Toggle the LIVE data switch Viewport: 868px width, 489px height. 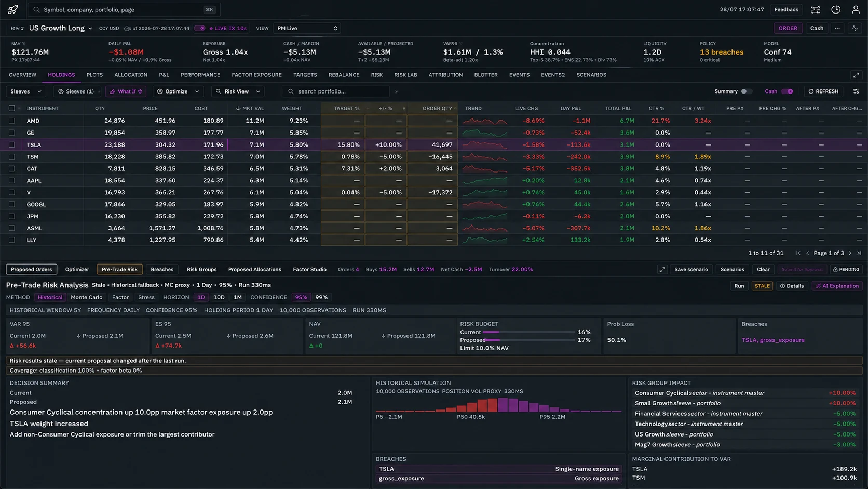(199, 28)
